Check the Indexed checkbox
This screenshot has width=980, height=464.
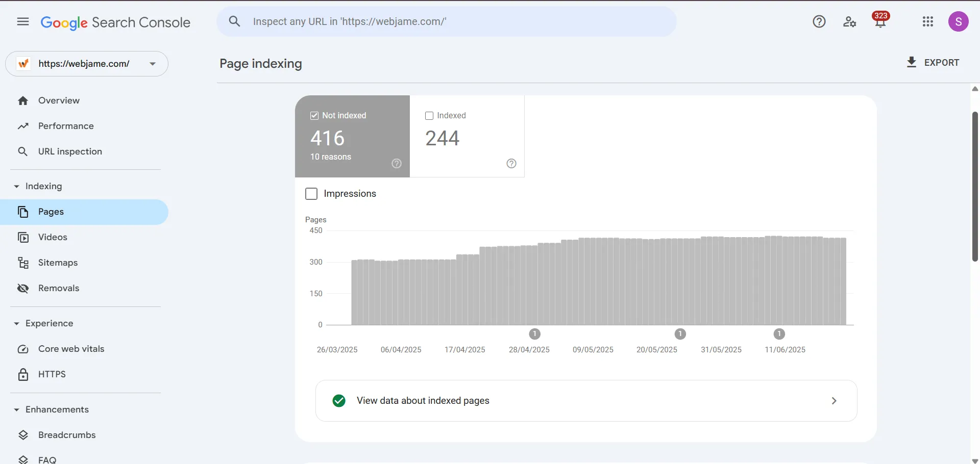pos(429,116)
